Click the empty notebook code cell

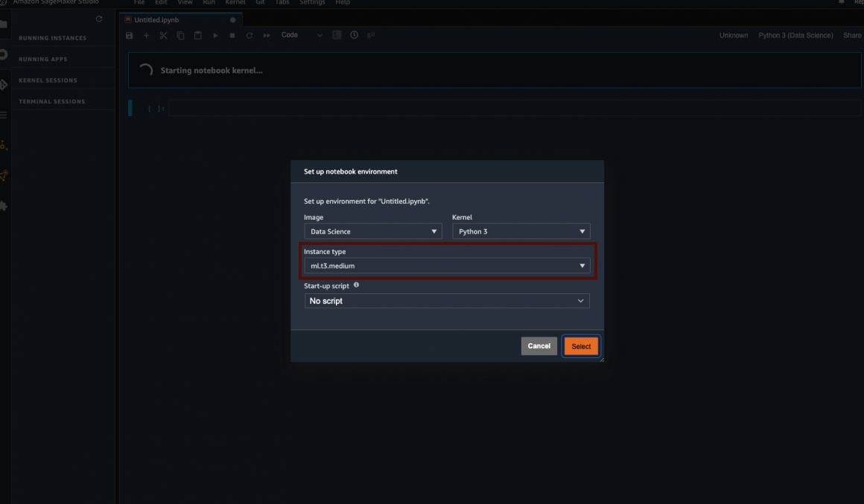514,109
